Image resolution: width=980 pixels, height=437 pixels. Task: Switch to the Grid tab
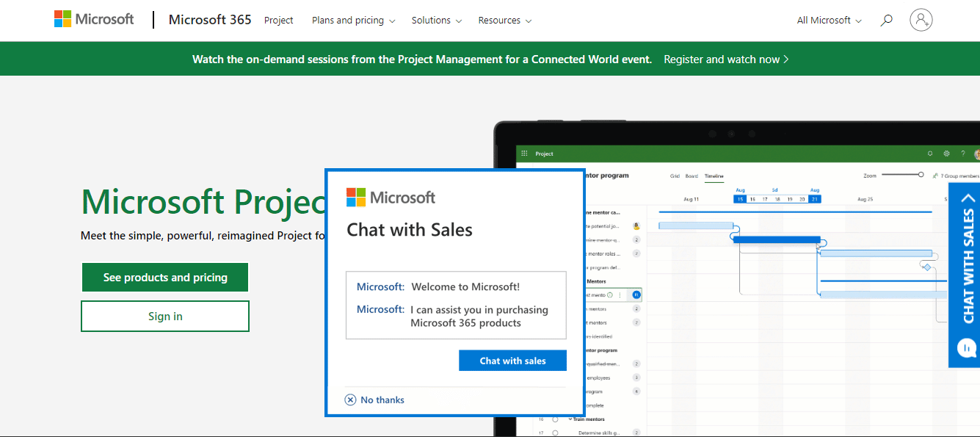[x=675, y=176]
